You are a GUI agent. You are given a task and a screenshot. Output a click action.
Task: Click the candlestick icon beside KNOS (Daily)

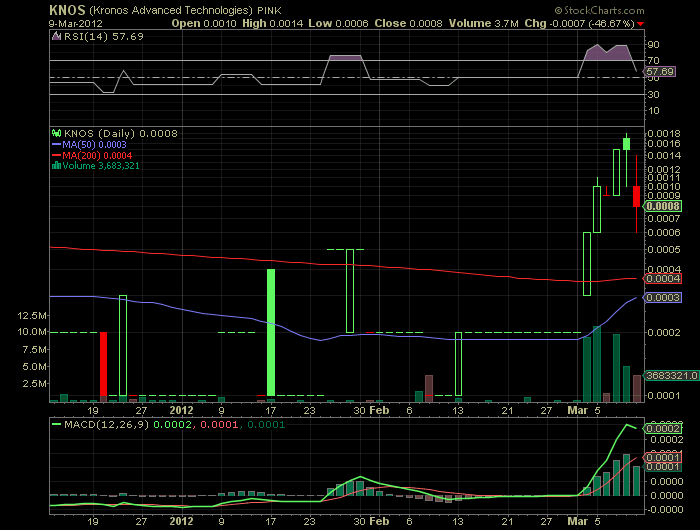(56, 133)
